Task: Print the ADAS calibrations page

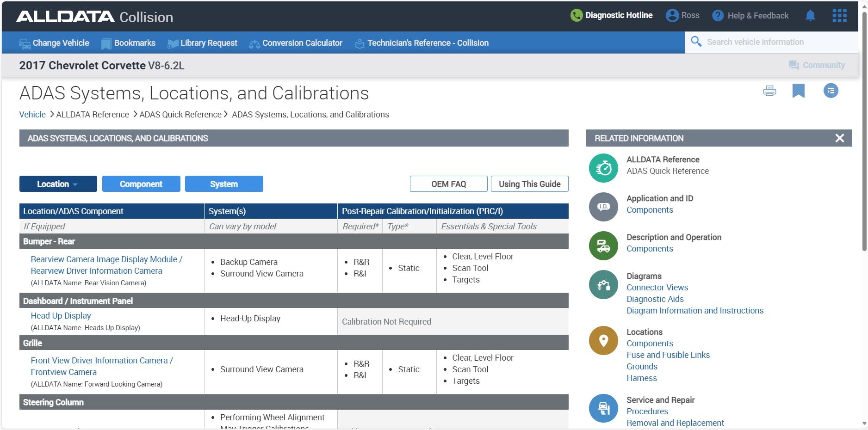Action: 769,91
